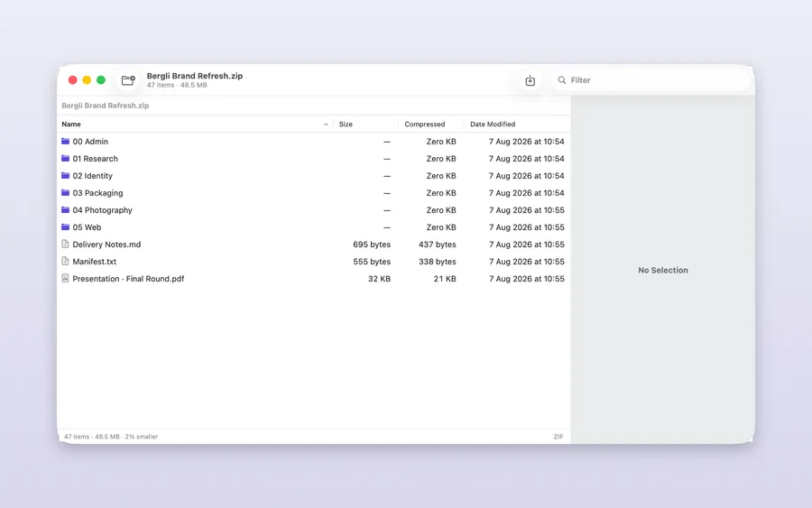Select the 03 Packaging folder icon
This screenshot has width=812, height=508.
pyautogui.click(x=65, y=192)
